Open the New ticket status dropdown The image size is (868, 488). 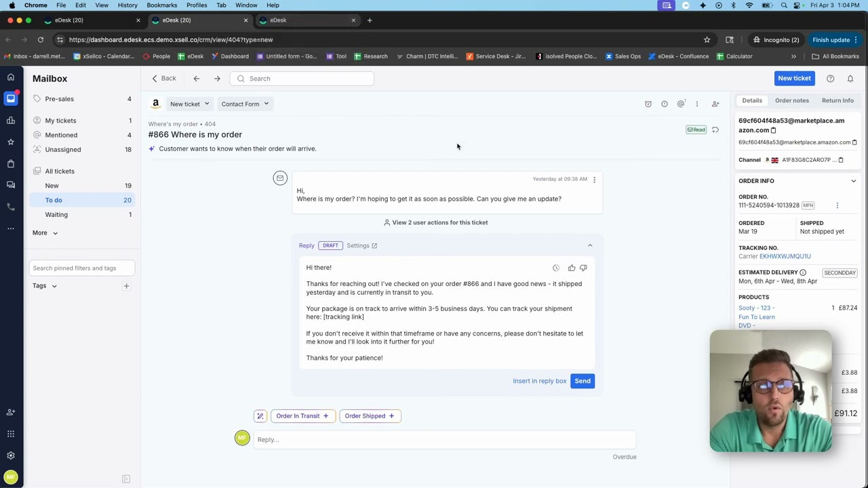click(x=189, y=104)
